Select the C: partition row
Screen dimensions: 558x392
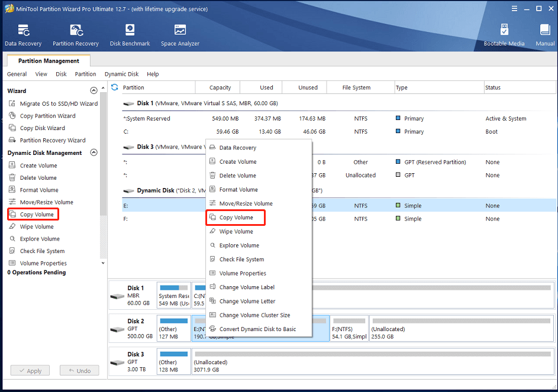pyautogui.click(x=339, y=132)
